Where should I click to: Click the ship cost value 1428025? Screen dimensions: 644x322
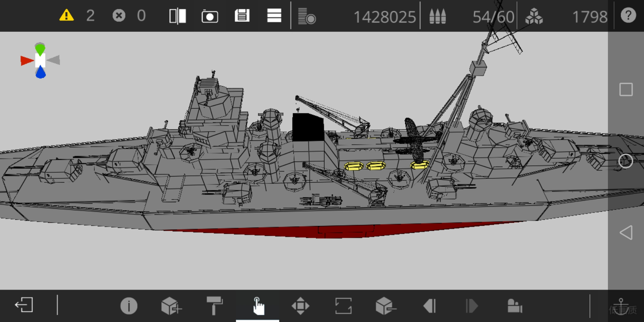[384, 17]
